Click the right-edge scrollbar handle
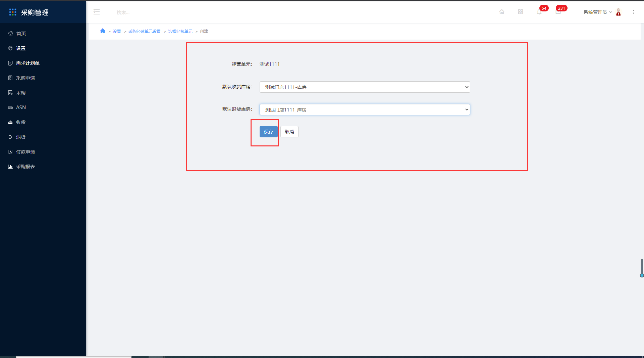The image size is (644, 358). [642, 268]
